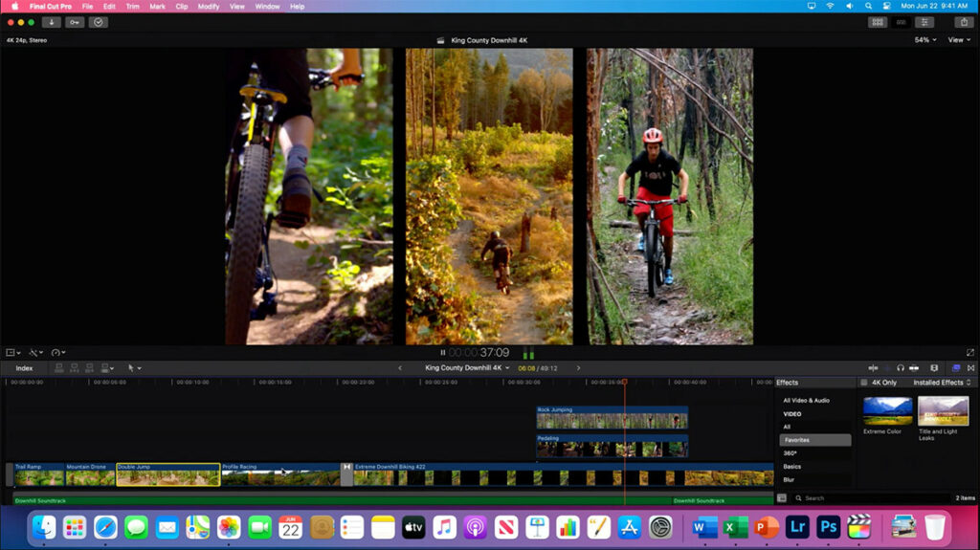Select the Extreme Color effect thumbnail
This screenshot has width=980, height=550.
[x=887, y=410]
